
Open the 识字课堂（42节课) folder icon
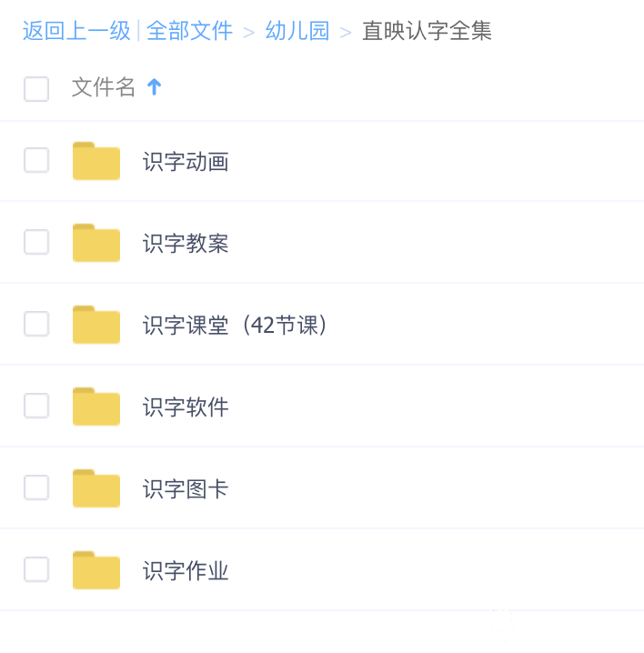96,325
